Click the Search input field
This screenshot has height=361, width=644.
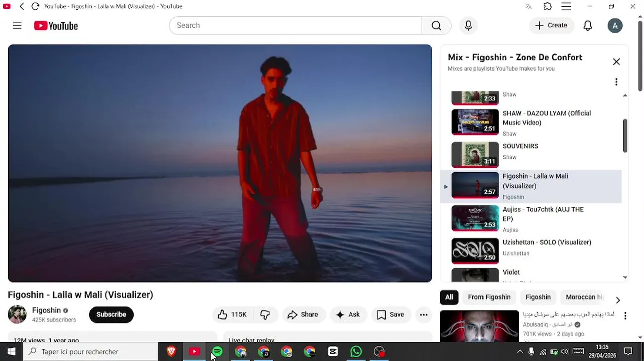[295, 25]
